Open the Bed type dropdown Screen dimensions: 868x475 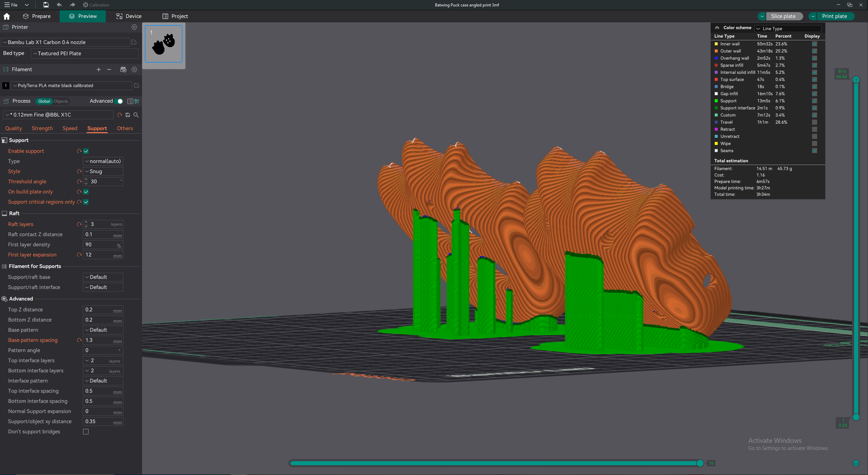tap(85, 54)
